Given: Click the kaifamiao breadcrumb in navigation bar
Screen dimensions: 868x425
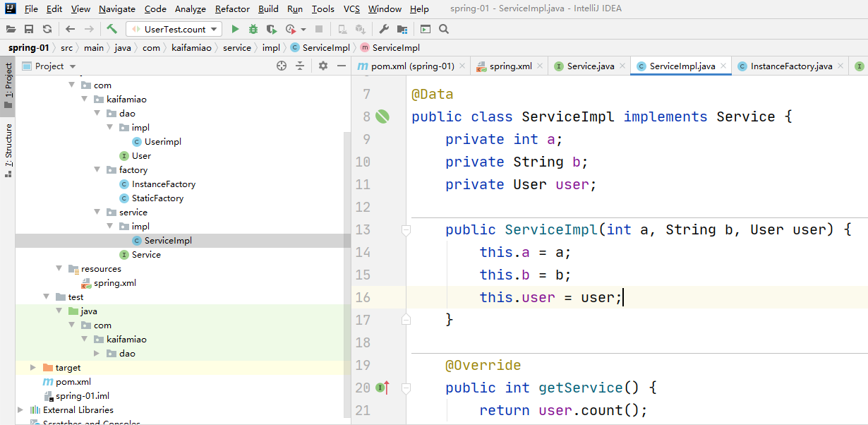Looking at the screenshot, I should [x=192, y=48].
